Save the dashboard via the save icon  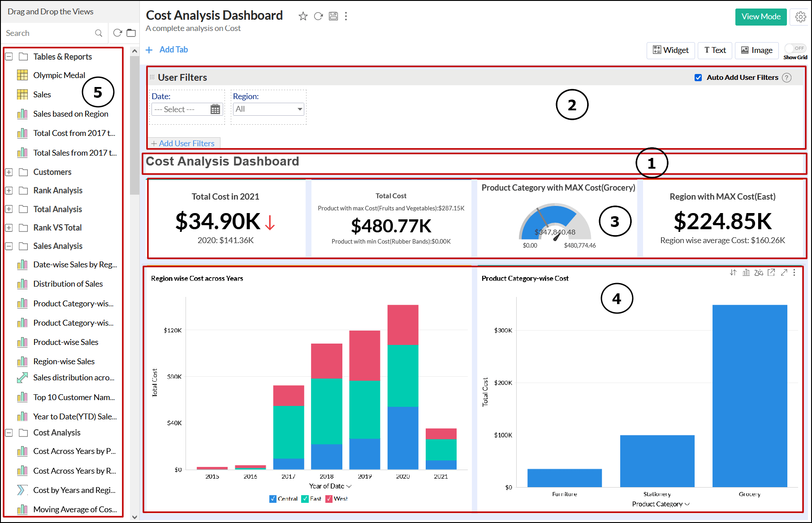[x=333, y=16]
